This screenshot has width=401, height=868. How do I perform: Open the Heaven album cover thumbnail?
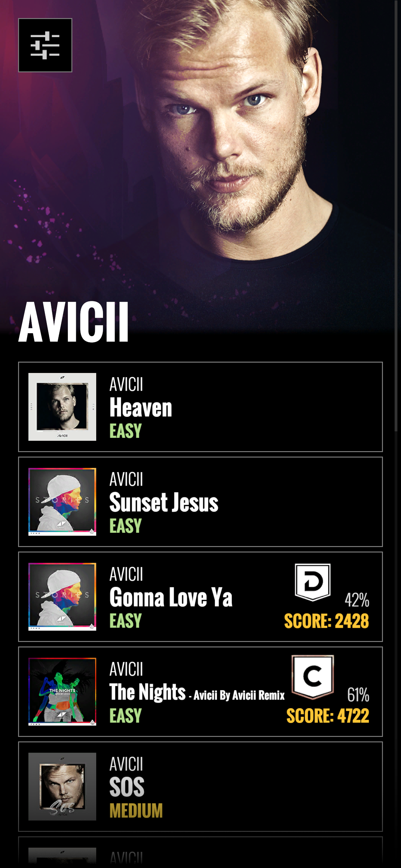click(x=62, y=407)
